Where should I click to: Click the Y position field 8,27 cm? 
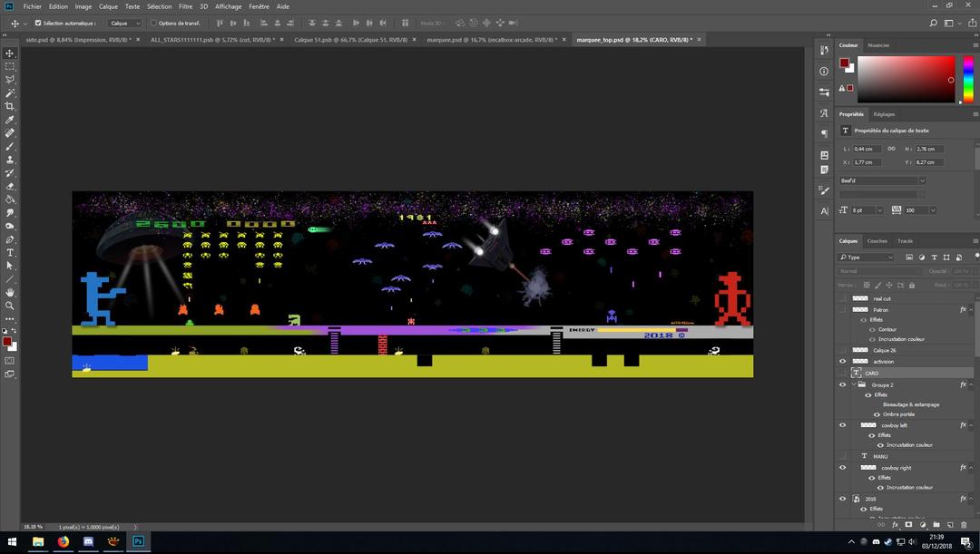point(927,161)
